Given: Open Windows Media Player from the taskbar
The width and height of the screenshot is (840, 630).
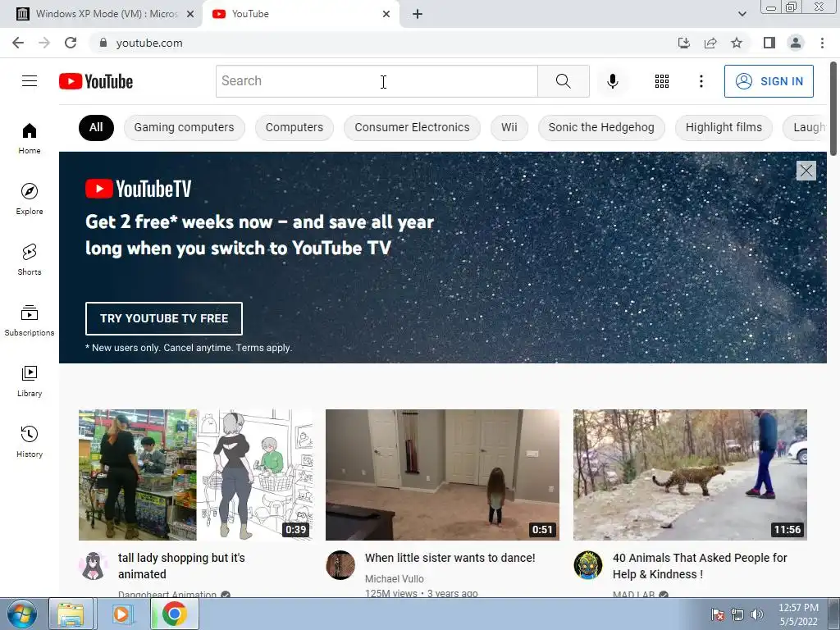Looking at the screenshot, I should click(122, 614).
